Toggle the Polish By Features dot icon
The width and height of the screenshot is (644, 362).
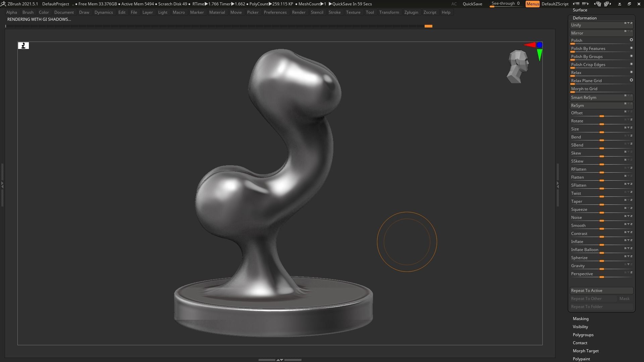(631, 48)
